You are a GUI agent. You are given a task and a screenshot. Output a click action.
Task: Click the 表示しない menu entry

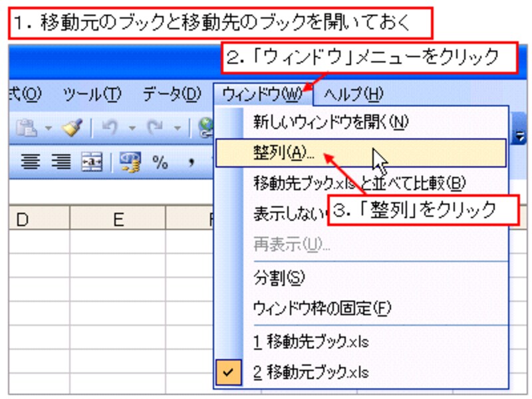289,213
